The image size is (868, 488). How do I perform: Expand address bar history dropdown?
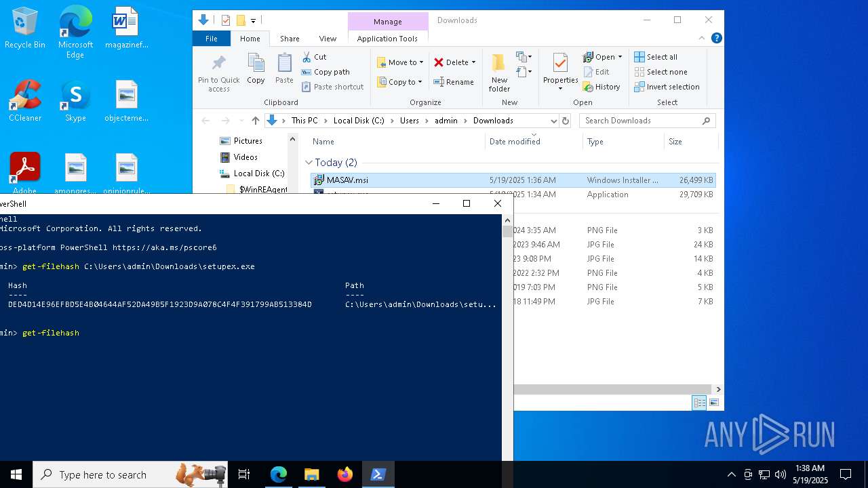pyautogui.click(x=553, y=121)
